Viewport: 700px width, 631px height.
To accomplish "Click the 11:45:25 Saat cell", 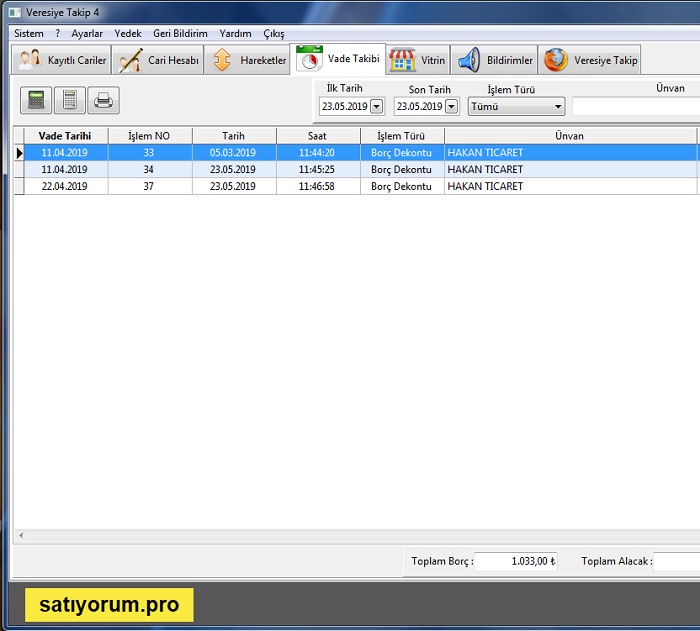I will (317, 170).
